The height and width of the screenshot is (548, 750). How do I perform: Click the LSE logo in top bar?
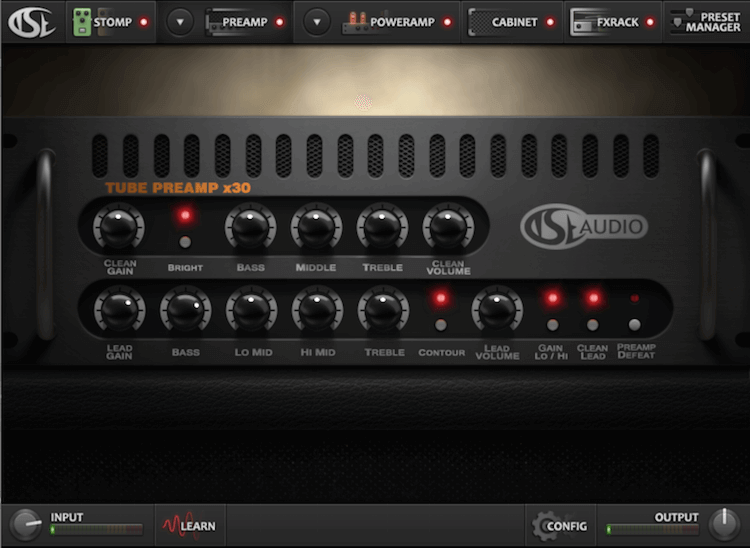point(32,22)
